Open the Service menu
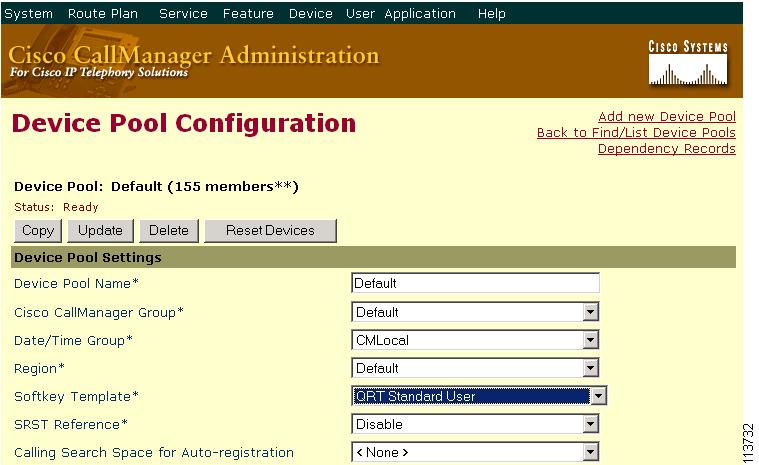Screen dimensions: 759x465 [x=183, y=14]
